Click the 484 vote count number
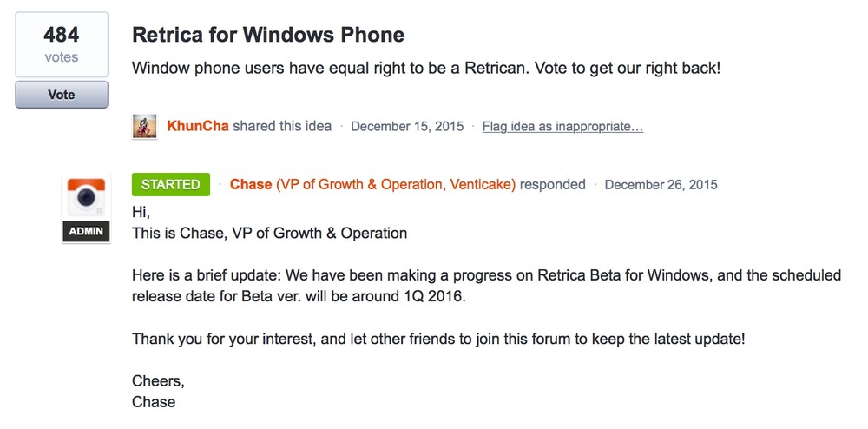Screen dimensions: 868x429 61,35
